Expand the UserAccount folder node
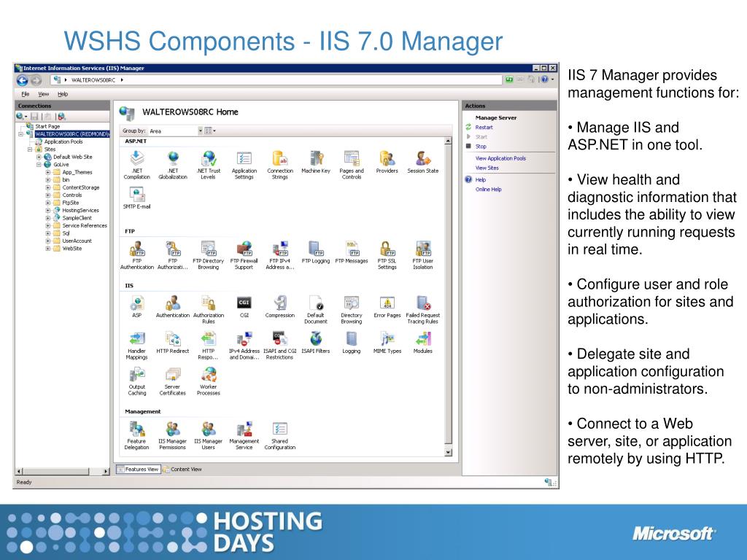Viewport: 747px width, 560px height. (x=47, y=241)
